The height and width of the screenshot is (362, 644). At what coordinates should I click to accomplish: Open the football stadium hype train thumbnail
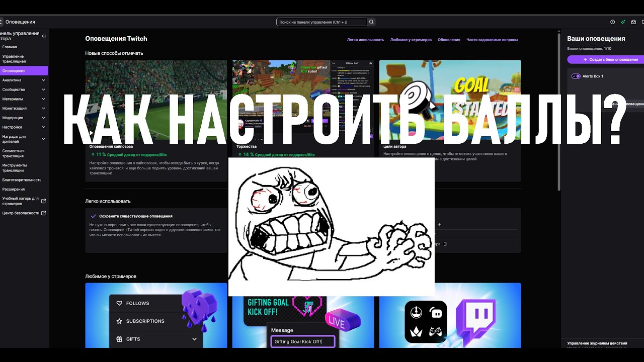click(x=156, y=101)
